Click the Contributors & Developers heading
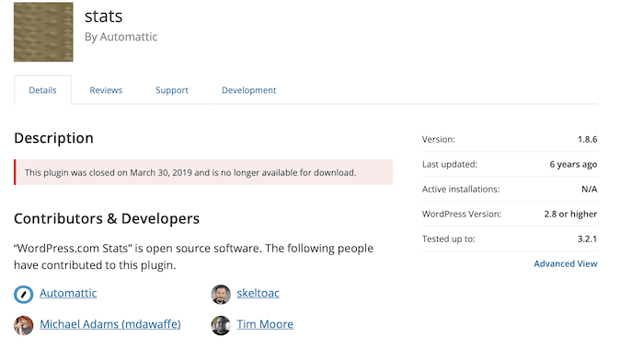This screenshot has width=644, height=349. 107,218
